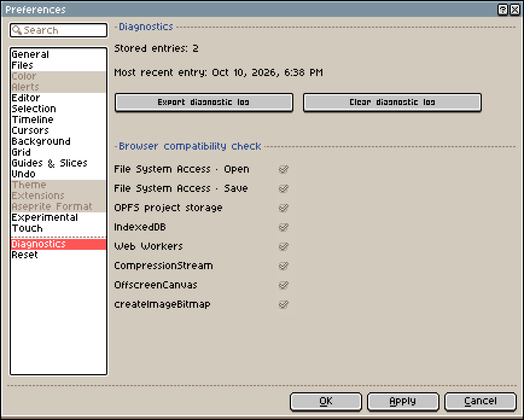Open the Undo preferences section
Screen dimensions: 524x420
tap(59, 174)
